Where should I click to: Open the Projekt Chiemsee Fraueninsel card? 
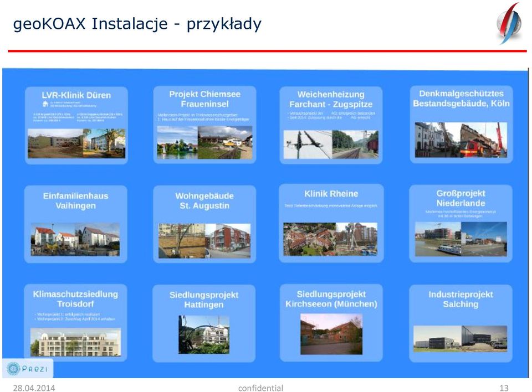coord(204,125)
